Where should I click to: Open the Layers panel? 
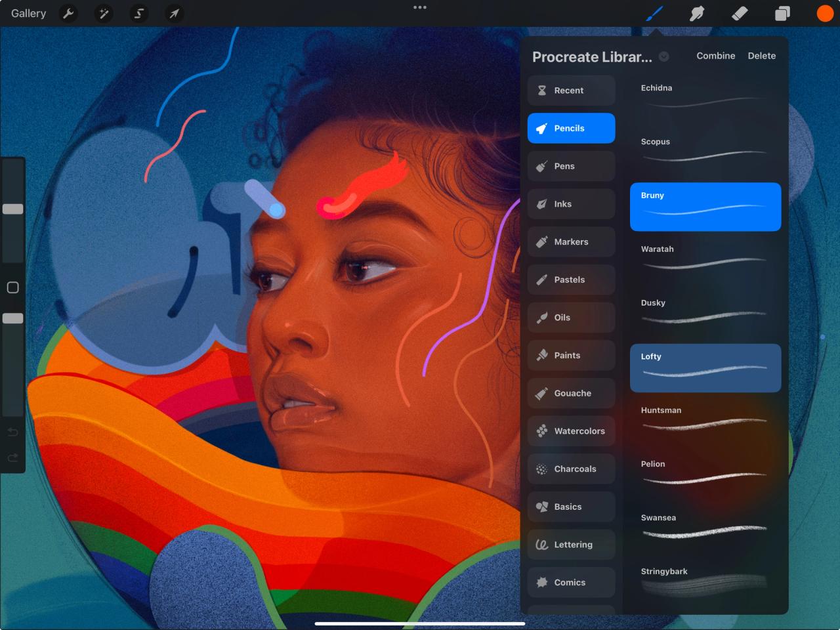click(782, 13)
